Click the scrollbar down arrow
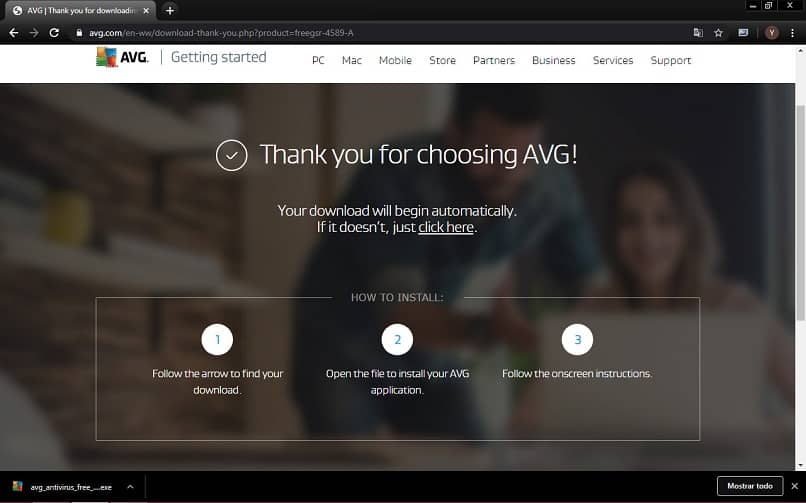 point(800,465)
